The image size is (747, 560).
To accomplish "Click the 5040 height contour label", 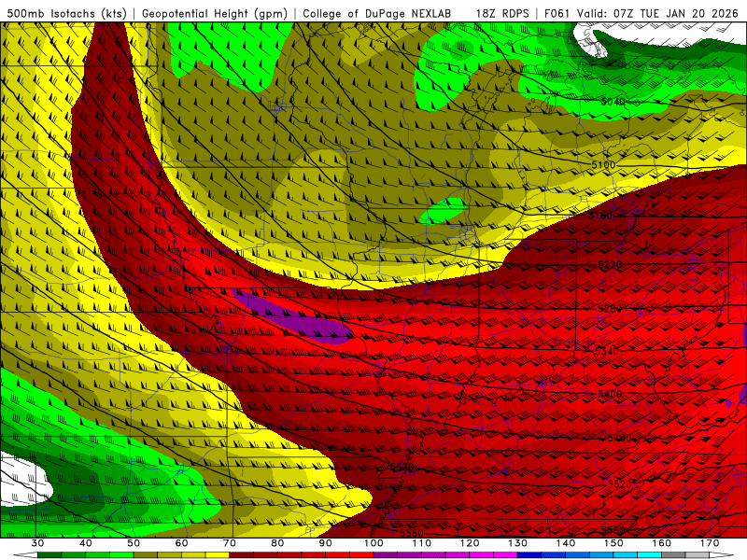I will [x=613, y=102].
